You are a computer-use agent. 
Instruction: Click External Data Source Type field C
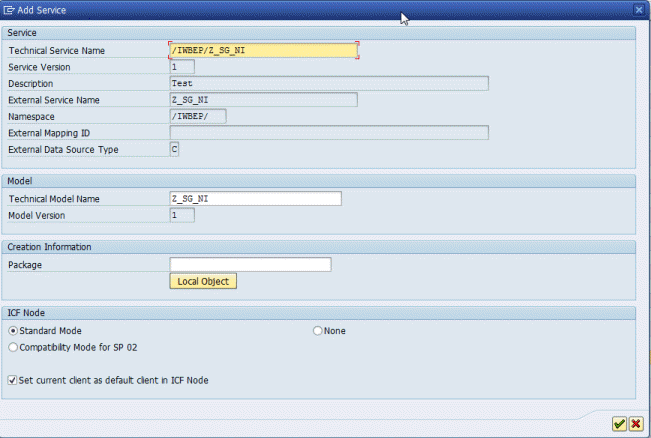coord(174,149)
